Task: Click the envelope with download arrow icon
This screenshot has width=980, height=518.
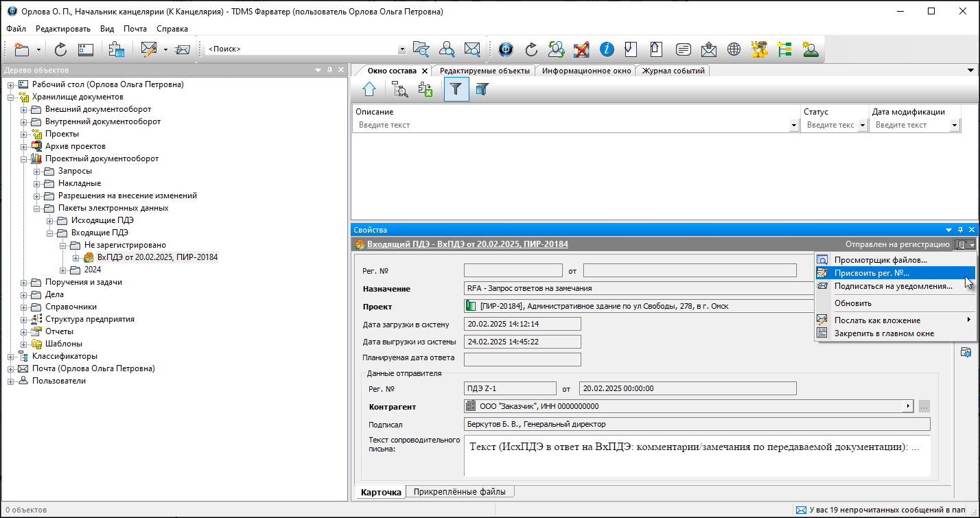Action: coord(708,49)
